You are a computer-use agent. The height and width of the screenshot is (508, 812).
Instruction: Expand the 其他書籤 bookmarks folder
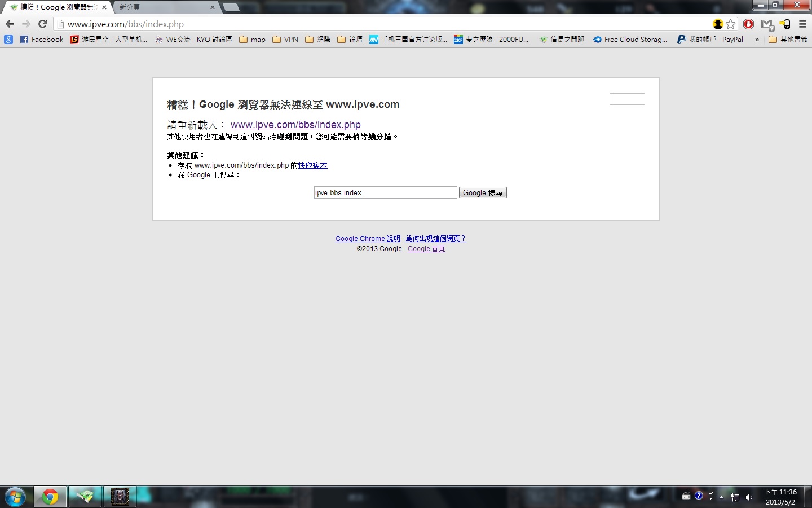coord(788,40)
